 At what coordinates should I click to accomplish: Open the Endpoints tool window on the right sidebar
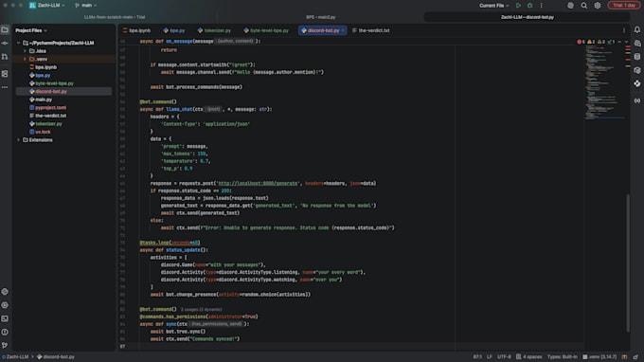click(637, 100)
